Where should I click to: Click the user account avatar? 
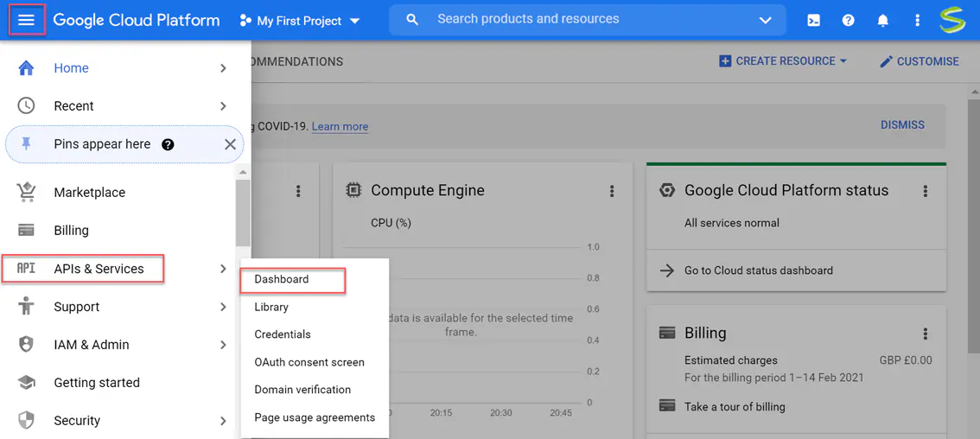point(952,21)
